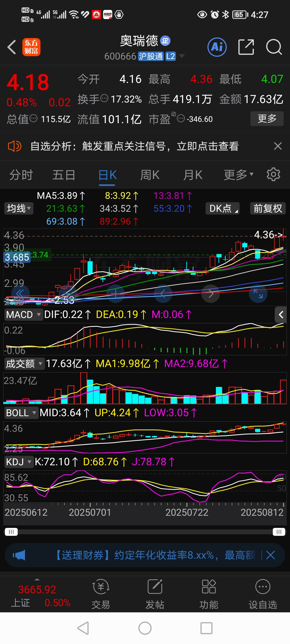Tap Android home navigation button

[x=145, y=628]
